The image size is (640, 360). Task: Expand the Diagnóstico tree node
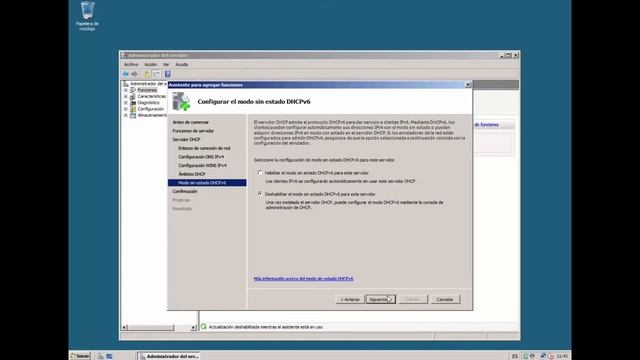point(126,103)
